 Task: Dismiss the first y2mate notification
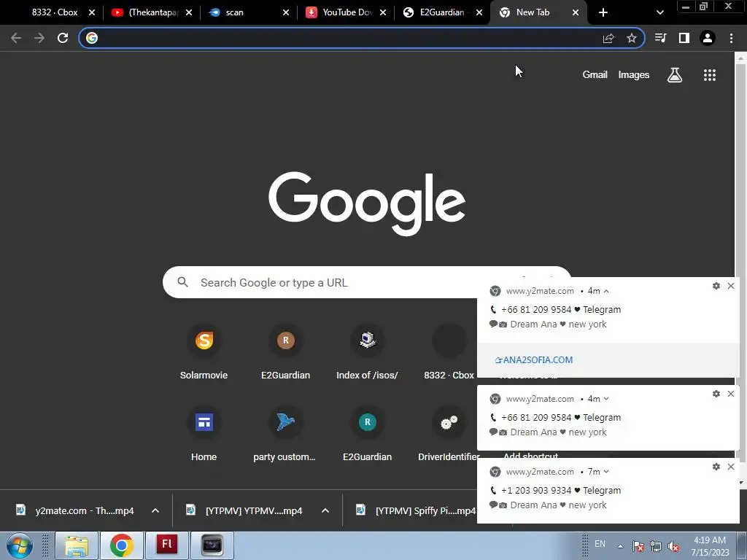pos(731,286)
